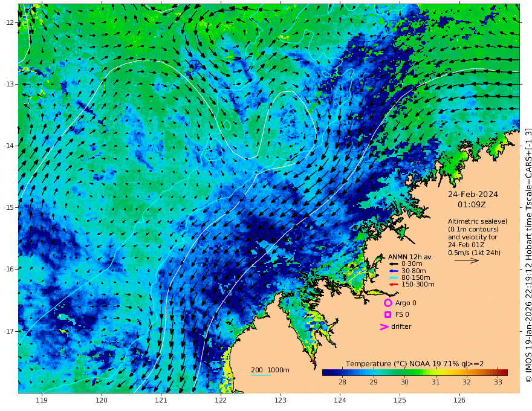Click the ANMN mooring marker near 120°E
Screen dimensions: 532x411
coord(95,381)
